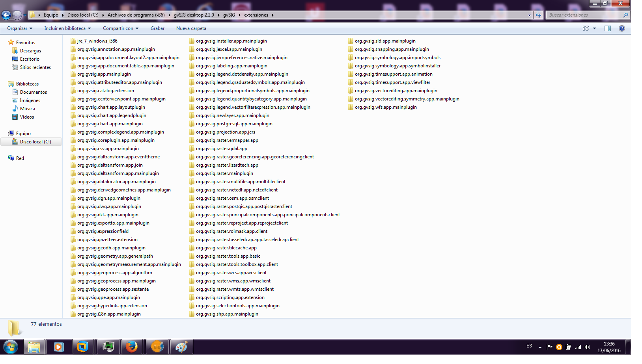Viewport: 642px width, 364px height.
Task: Open Incluir en biblioteca menu
Action: (x=67, y=28)
